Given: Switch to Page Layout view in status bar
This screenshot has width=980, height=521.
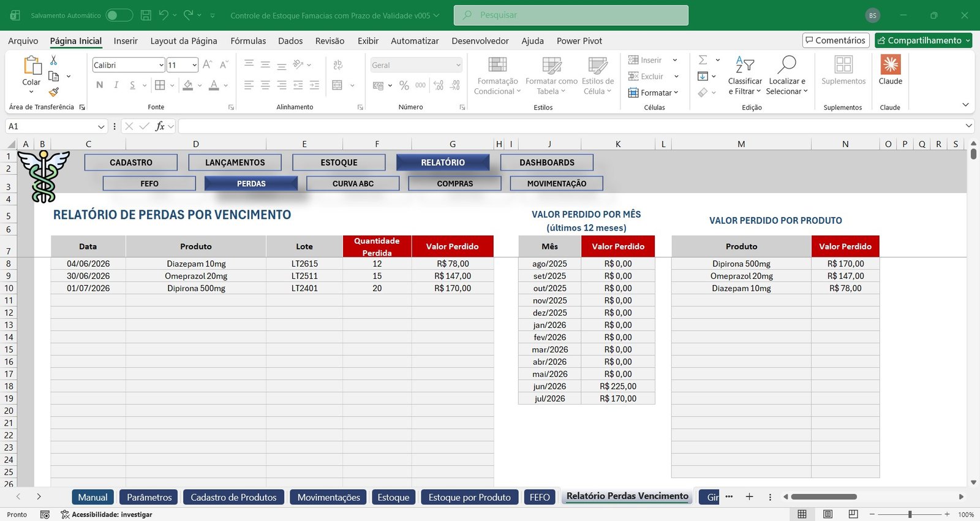Looking at the screenshot, I should [x=827, y=514].
